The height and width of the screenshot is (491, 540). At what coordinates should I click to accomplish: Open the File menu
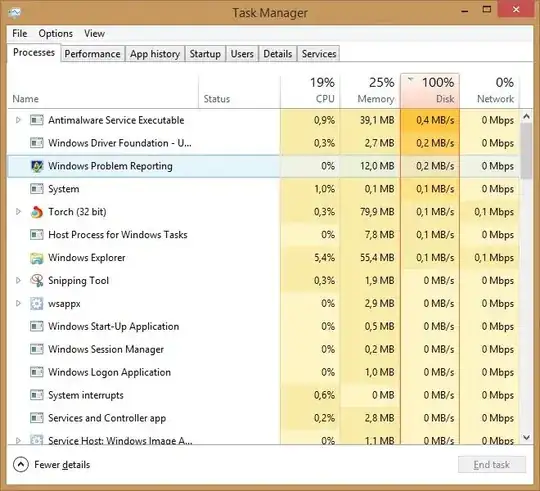(20, 33)
